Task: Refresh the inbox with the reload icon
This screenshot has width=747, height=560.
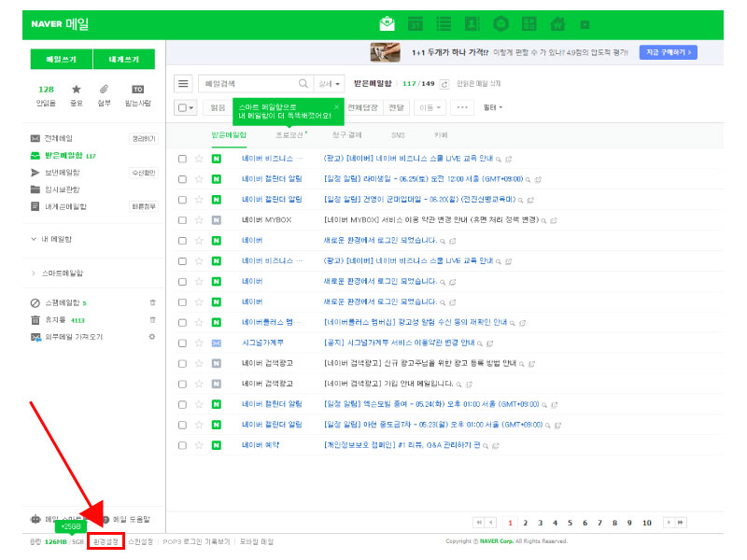Action: pyautogui.click(x=444, y=84)
